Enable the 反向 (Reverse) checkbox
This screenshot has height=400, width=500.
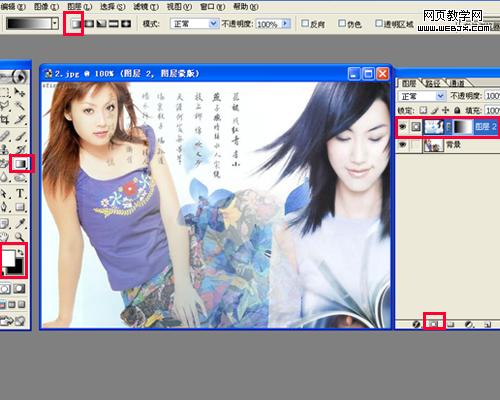click(x=305, y=23)
